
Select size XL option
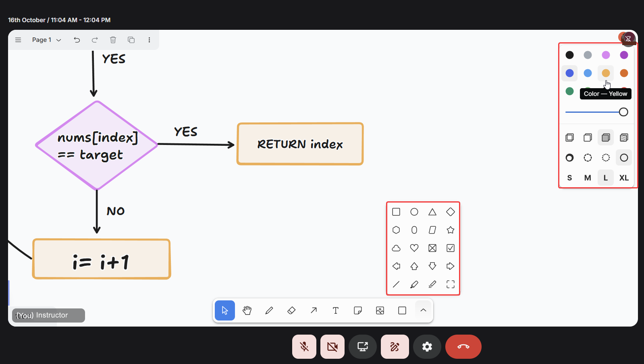(624, 178)
